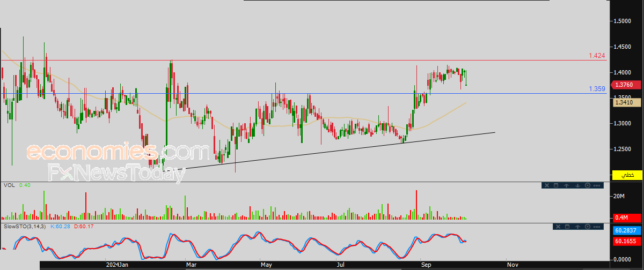This screenshot has height=270, width=644.
Task: Click the 20M volume axis label
Action: (619, 197)
